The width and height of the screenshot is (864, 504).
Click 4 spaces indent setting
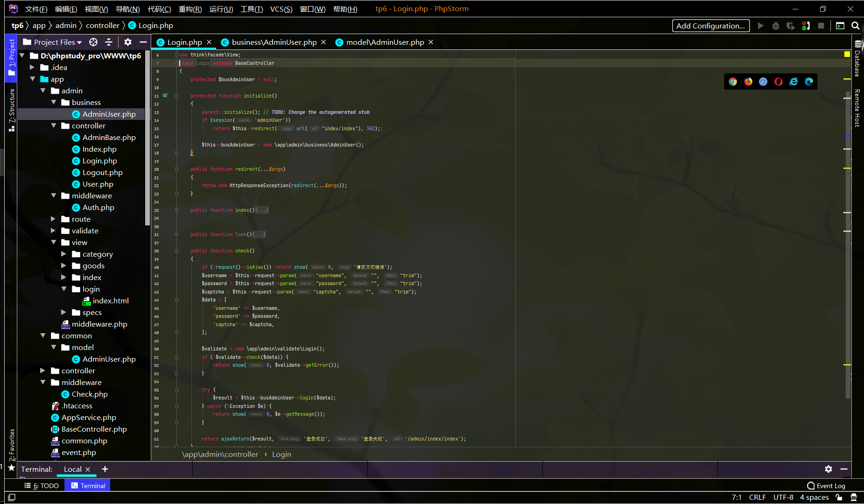[815, 497]
